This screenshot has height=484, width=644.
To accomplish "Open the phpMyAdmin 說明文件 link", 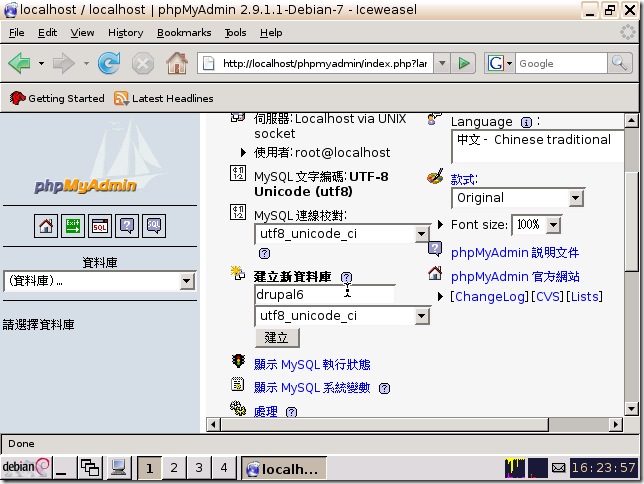I will coord(515,252).
